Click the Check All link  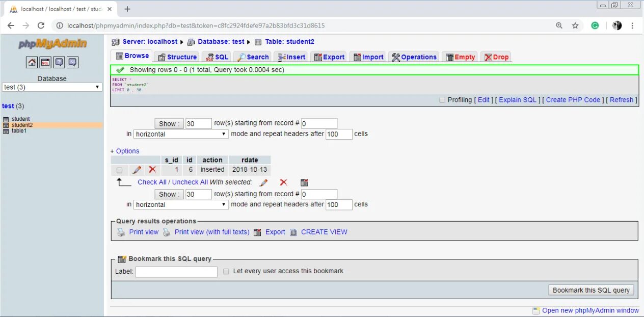[152, 182]
